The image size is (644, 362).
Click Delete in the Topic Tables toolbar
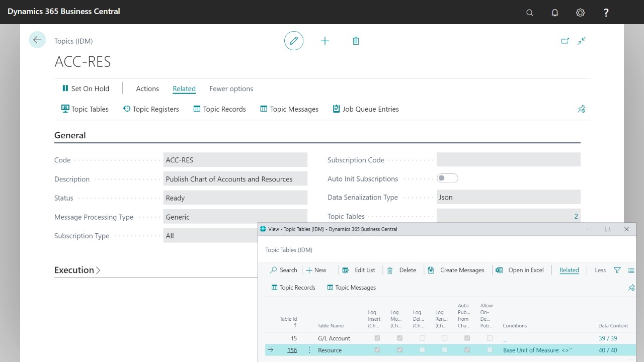pyautogui.click(x=401, y=270)
